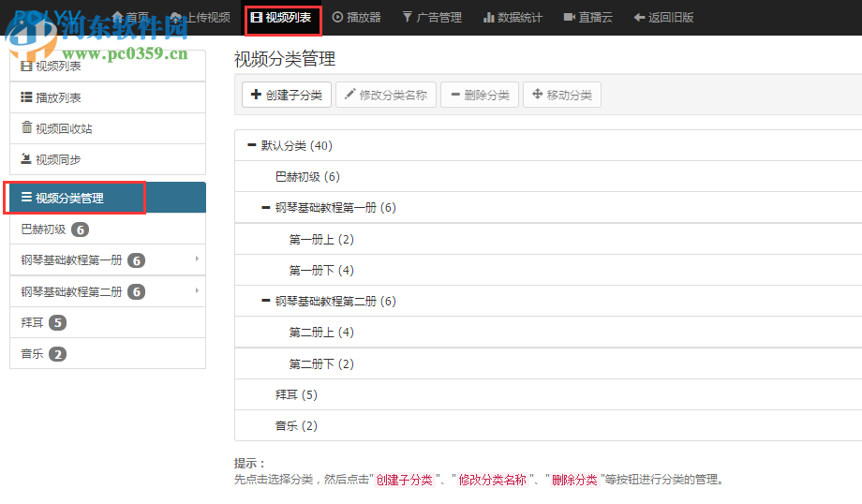Select tree row 第二册下 (2)
Viewport: 862px width, 504px height.
coord(548,363)
